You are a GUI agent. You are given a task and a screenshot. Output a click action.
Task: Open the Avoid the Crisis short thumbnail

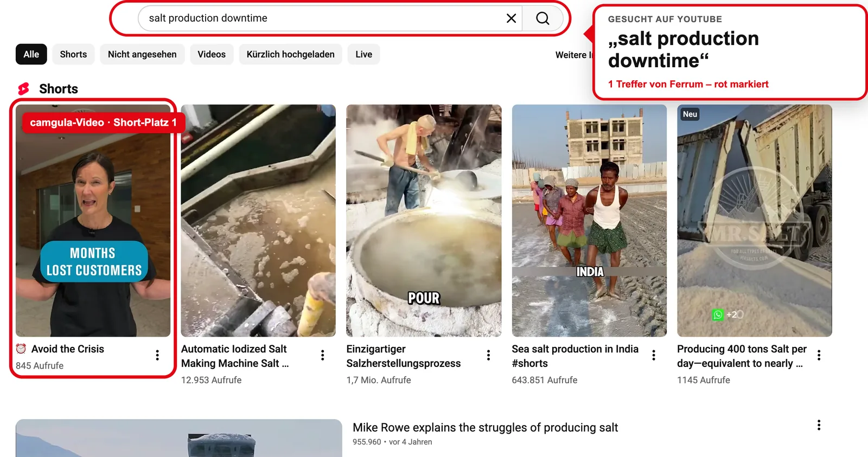point(93,221)
